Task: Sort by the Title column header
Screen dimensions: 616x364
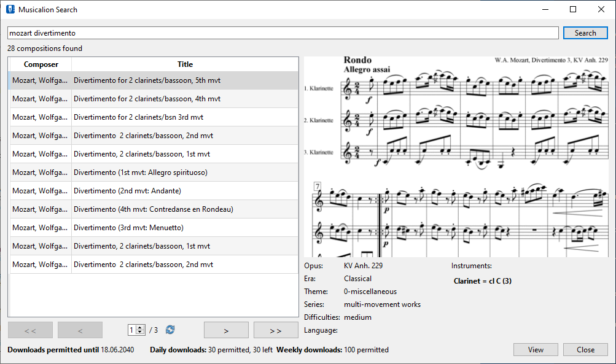Action: coord(185,64)
